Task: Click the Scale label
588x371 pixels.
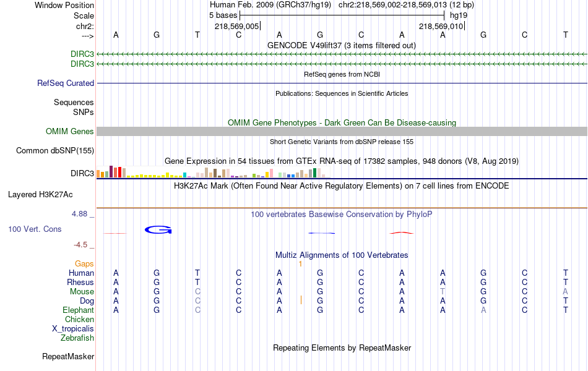Action: point(84,15)
